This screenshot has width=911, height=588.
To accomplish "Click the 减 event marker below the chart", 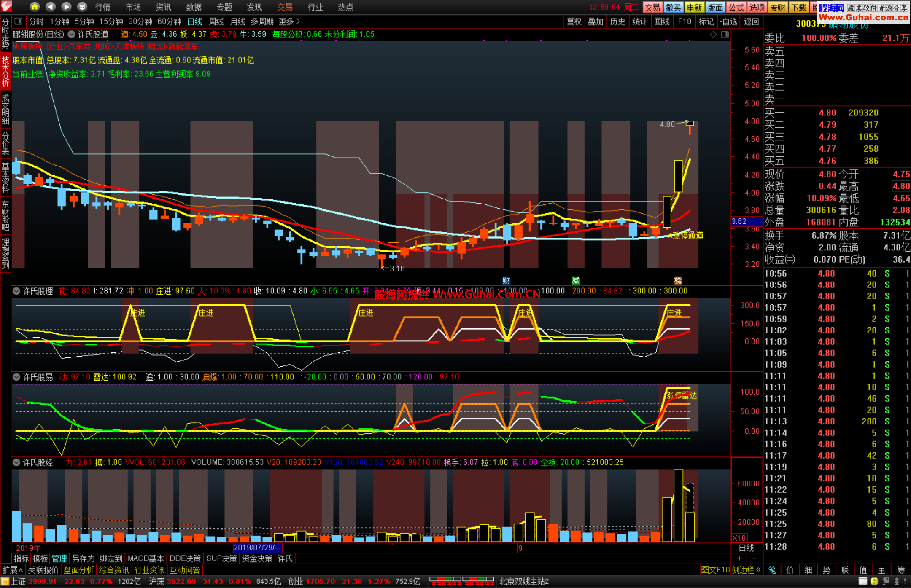I will coord(576,280).
